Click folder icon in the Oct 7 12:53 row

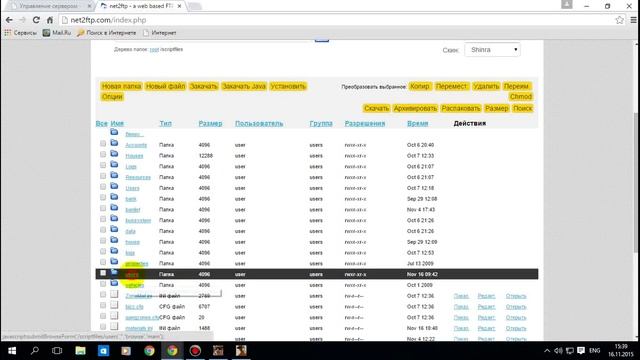[x=114, y=251]
